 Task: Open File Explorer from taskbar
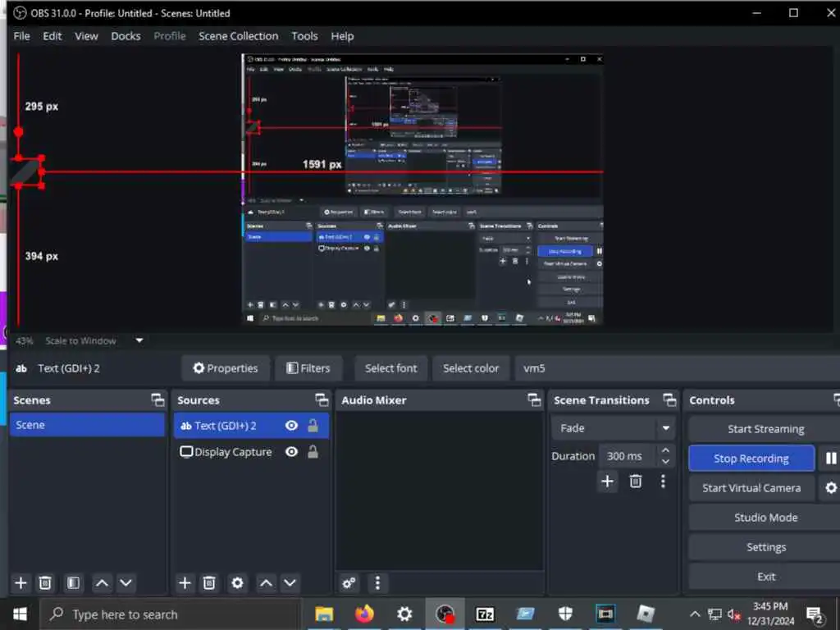[324, 614]
